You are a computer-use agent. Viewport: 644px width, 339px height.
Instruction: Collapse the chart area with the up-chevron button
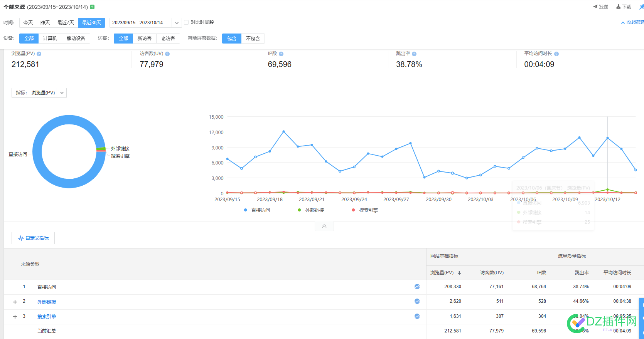pyautogui.click(x=324, y=226)
